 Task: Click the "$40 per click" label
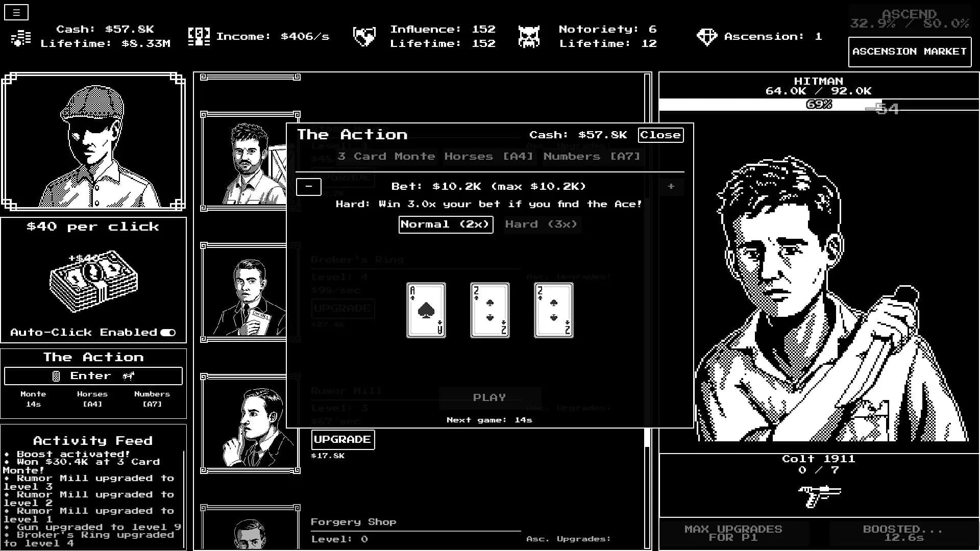[x=93, y=227]
